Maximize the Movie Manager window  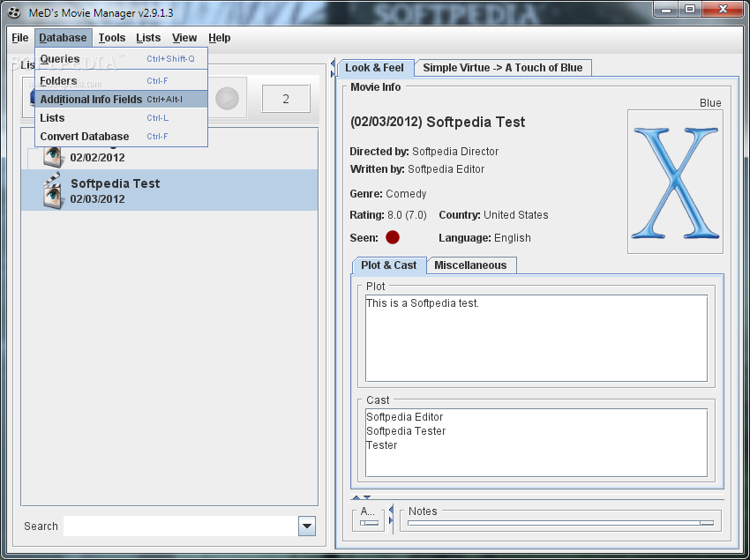coord(690,10)
